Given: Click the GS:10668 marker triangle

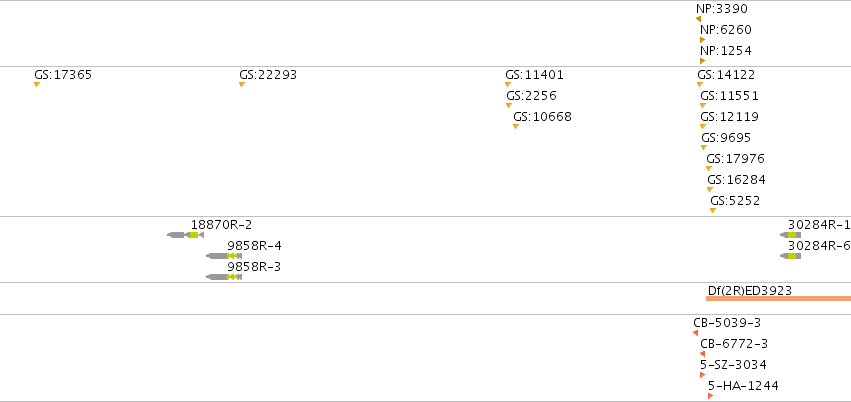Looking at the screenshot, I should 516,126.
